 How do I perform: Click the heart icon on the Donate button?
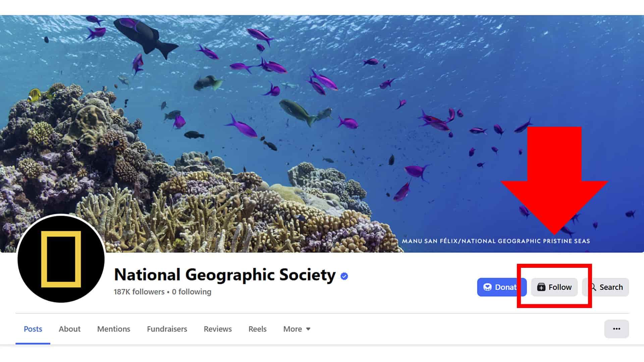[x=488, y=287]
